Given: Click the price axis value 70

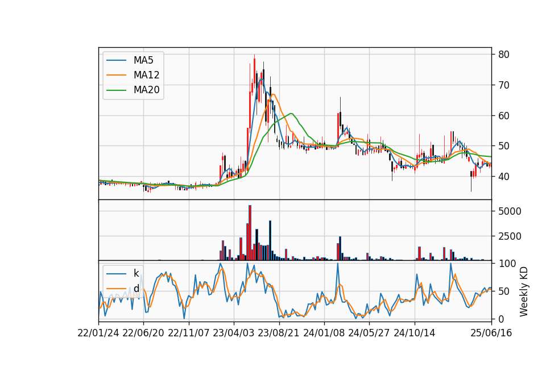Looking at the screenshot, I should pos(504,85).
